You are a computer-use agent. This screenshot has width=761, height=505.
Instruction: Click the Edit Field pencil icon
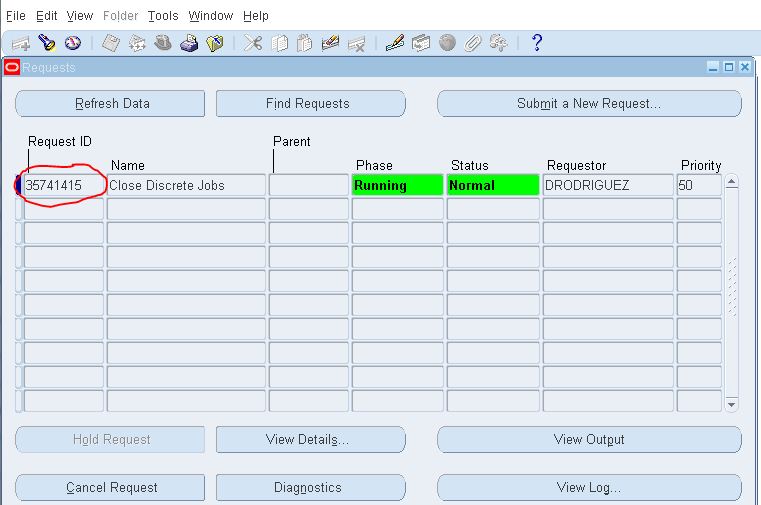(x=394, y=43)
